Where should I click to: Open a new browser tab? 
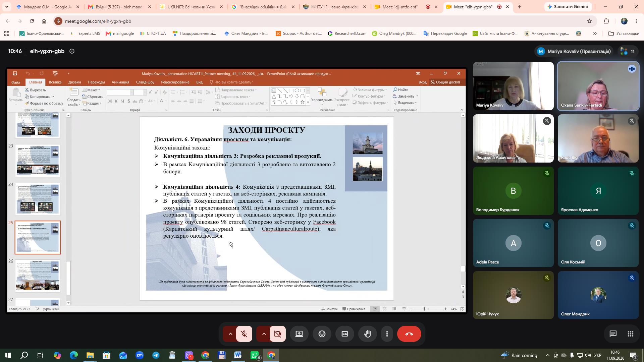[x=520, y=7]
